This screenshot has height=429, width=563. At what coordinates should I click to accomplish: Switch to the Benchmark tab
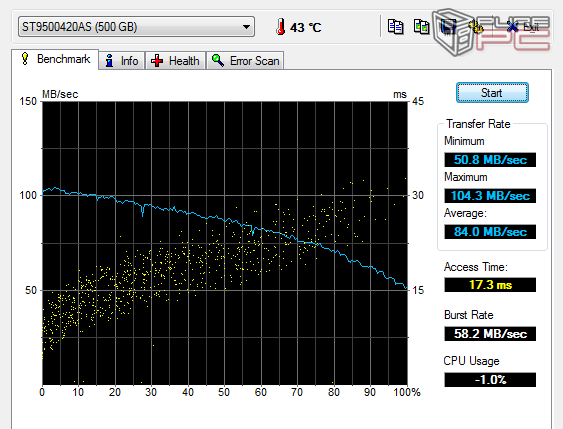click(x=55, y=59)
